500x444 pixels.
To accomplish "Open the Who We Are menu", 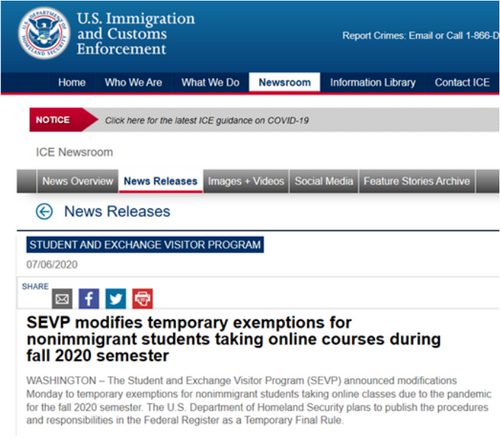I will point(133,82).
